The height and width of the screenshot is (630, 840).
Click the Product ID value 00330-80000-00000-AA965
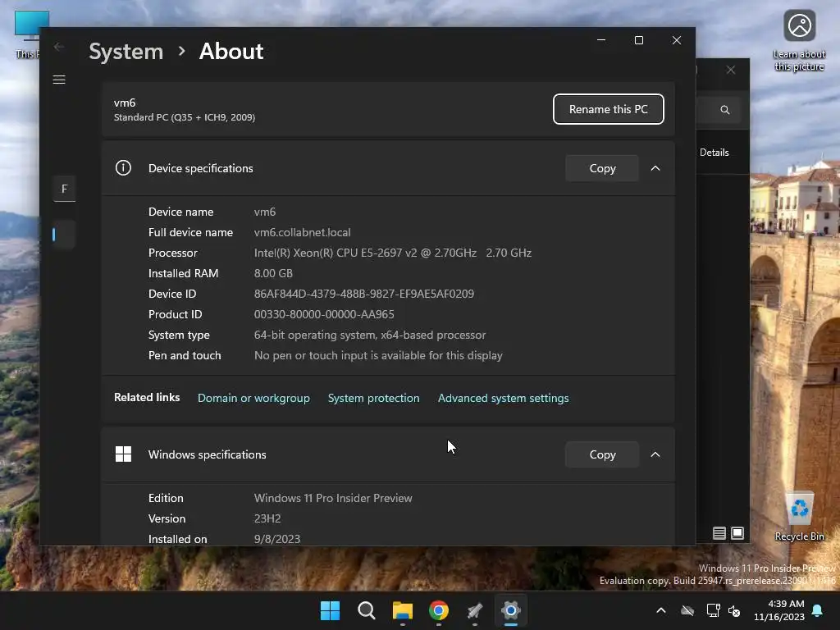point(324,314)
